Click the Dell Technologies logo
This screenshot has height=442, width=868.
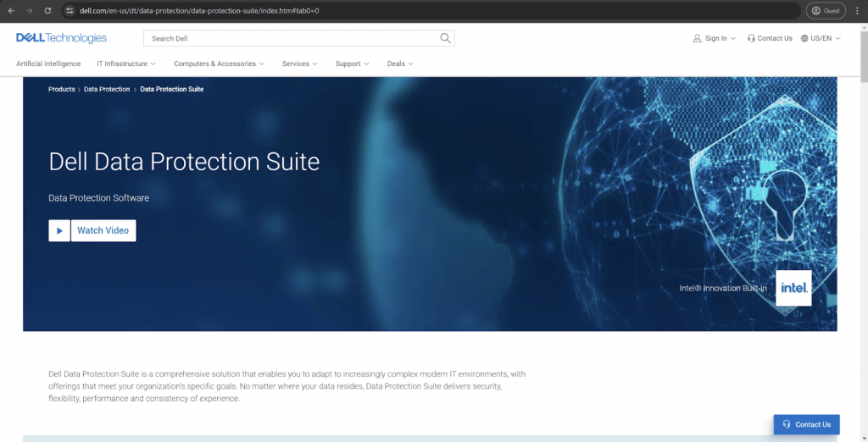[x=61, y=38]
